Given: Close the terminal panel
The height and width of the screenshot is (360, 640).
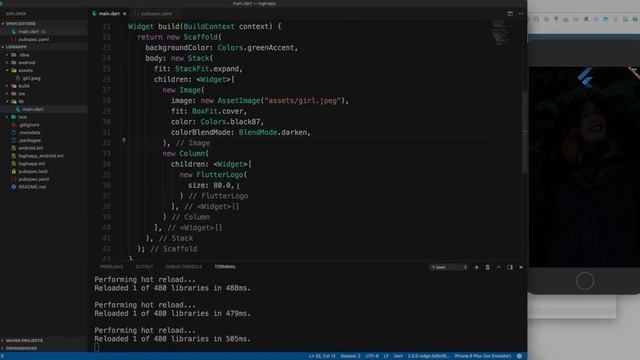Looking at the screenshot, I should coord(521,267).
